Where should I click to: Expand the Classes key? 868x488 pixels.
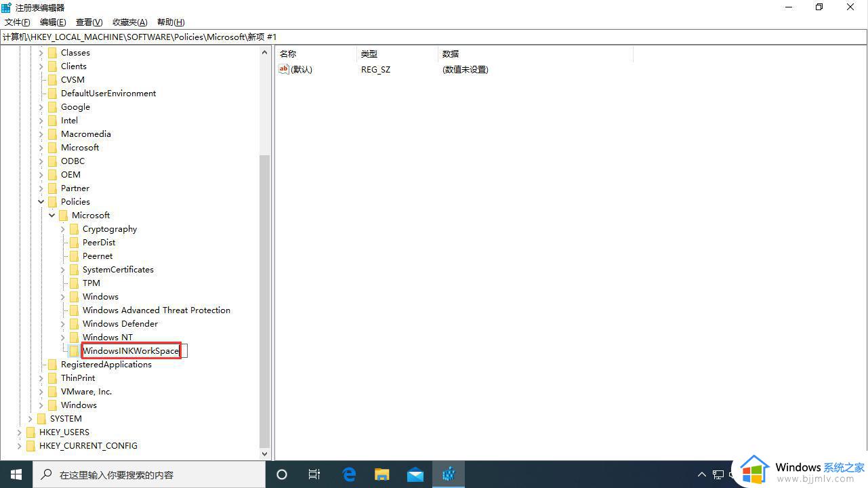(x=41, y=53)
